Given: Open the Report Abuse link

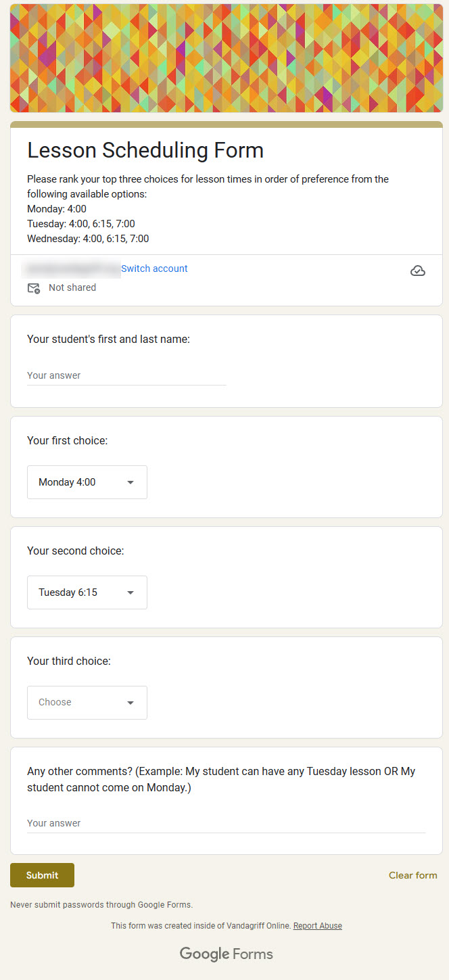Looking at the screenshot, I should point(318,926).
